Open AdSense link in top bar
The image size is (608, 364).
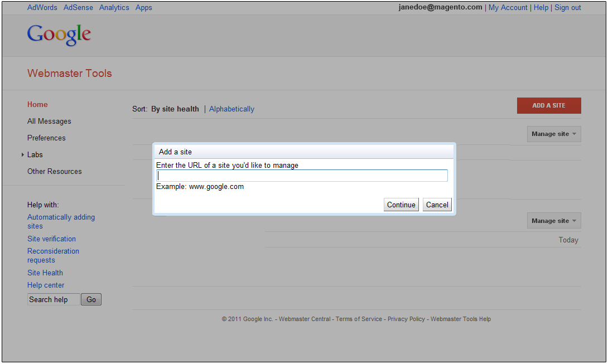click(x=78, y=7)
